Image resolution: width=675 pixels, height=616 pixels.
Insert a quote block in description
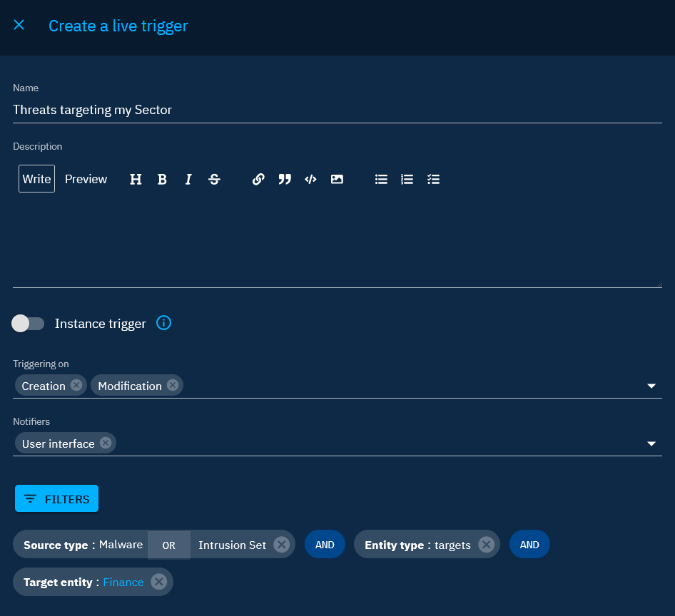[x=285, y=180]
